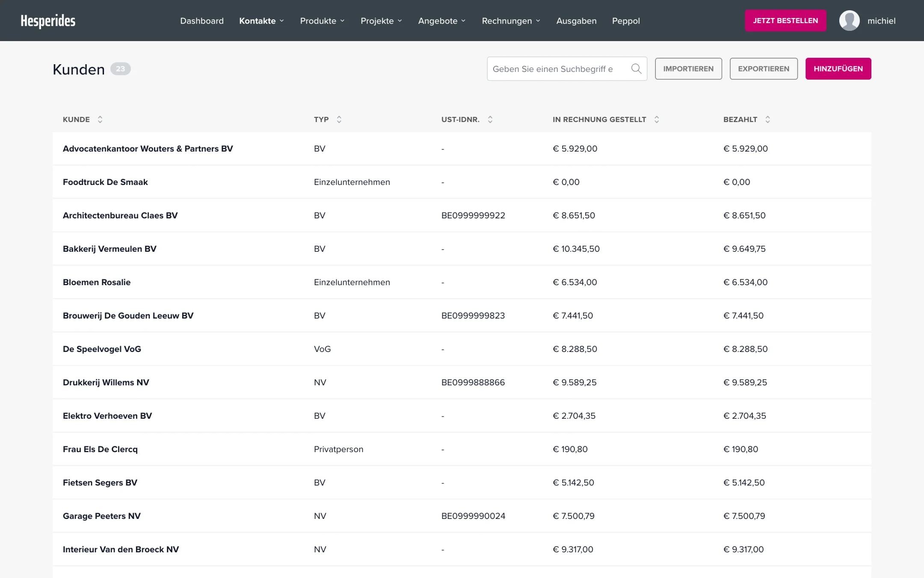Click invoiced amount € 10.345,50
Image resolution: width=924 pixels, height=578 pixels.
coord(576,249)
